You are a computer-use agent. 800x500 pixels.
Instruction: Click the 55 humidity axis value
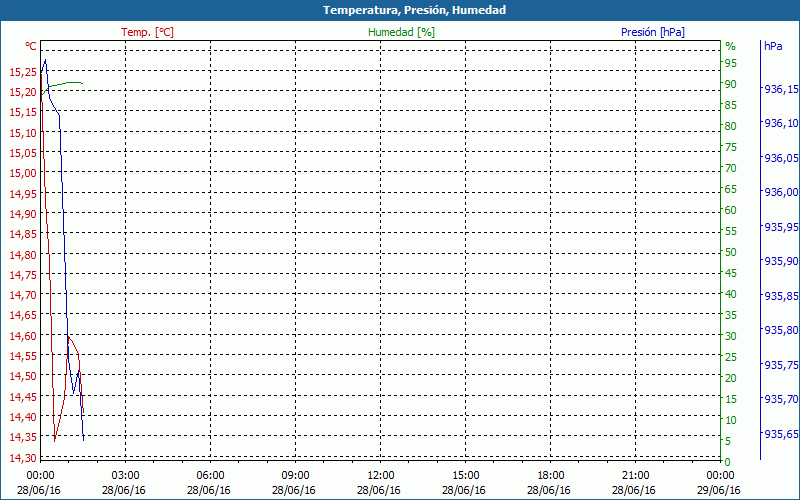[x=731, y=231]
